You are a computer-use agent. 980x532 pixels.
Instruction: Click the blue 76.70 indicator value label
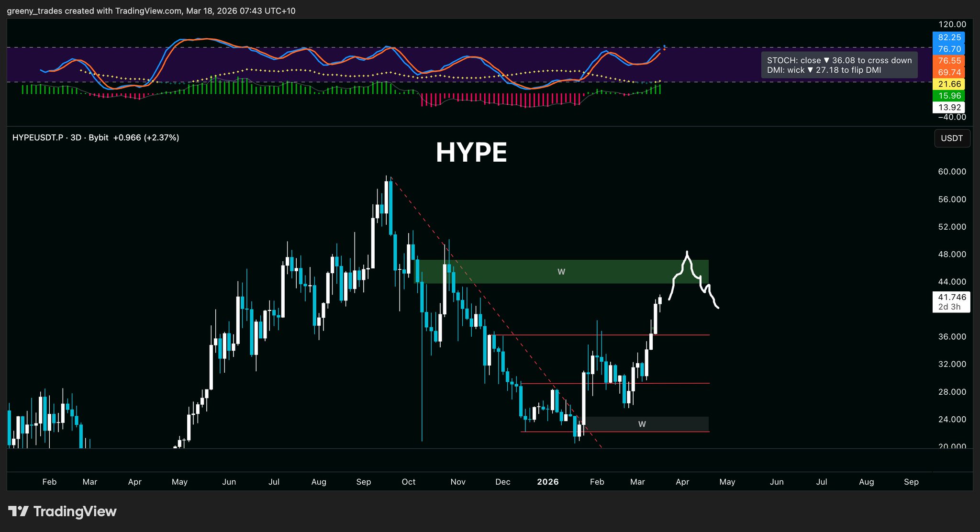[x=949, y=49]
